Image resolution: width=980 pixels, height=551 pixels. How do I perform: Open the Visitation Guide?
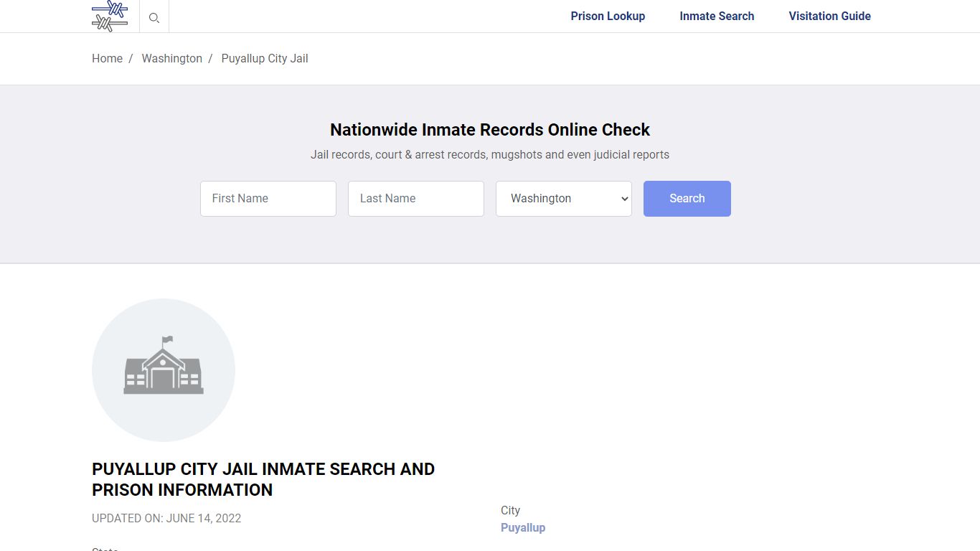[x=829, y=16]
